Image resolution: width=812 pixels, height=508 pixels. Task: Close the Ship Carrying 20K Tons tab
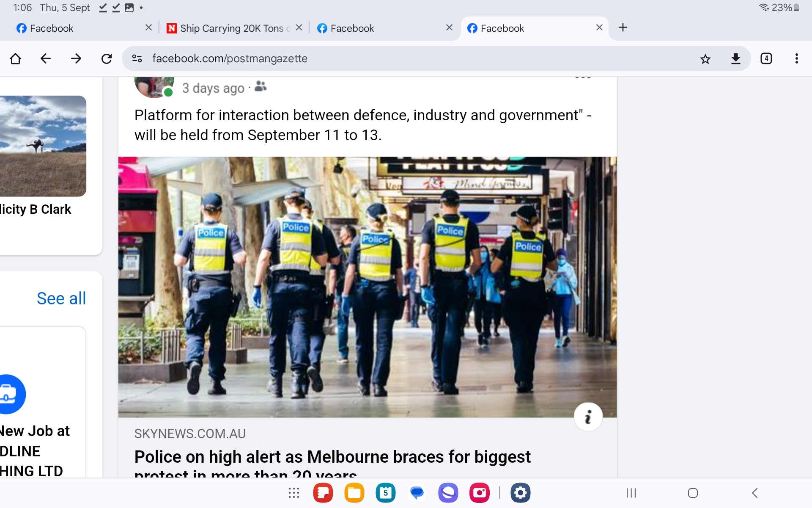[x=299, y=28]
